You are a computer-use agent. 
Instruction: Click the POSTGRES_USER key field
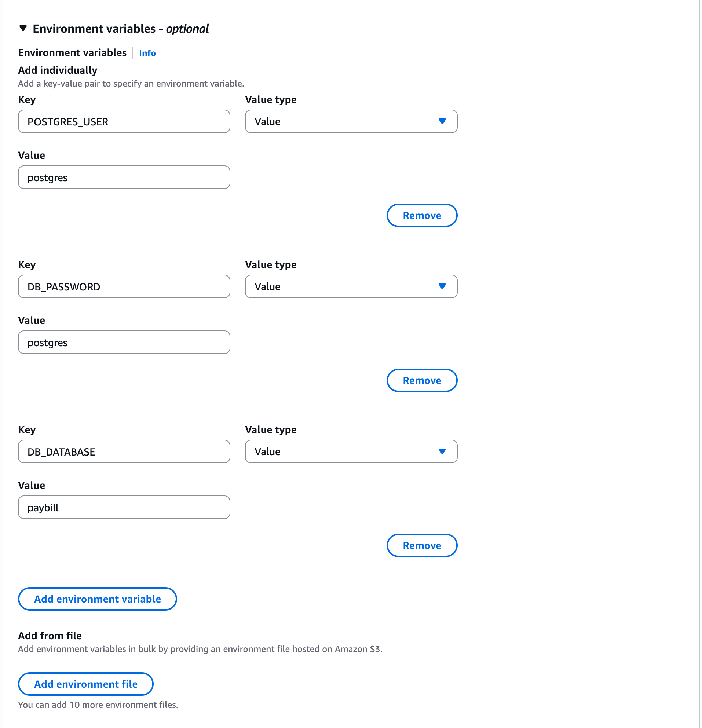(124, 121)
